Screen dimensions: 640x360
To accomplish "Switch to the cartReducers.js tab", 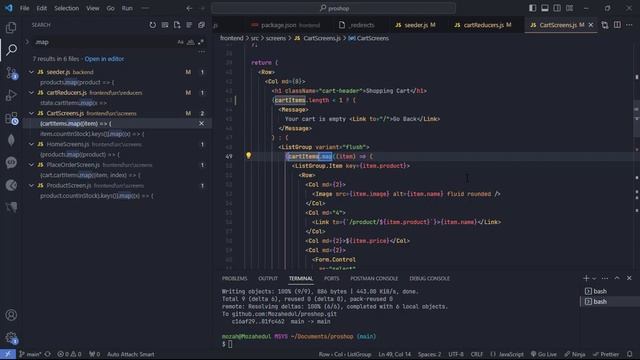I will (x=483, y=25).
